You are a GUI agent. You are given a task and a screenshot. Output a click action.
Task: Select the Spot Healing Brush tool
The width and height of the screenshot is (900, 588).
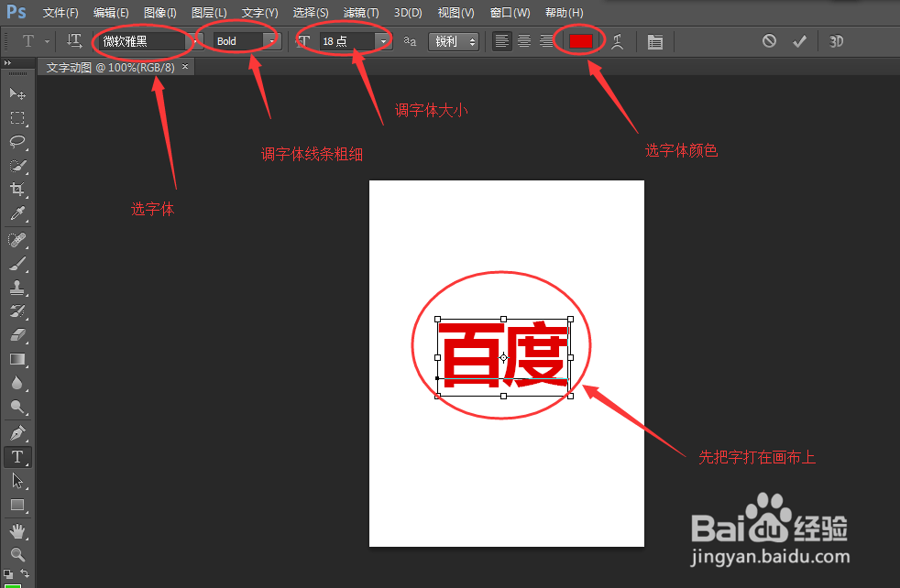[17, 239]
